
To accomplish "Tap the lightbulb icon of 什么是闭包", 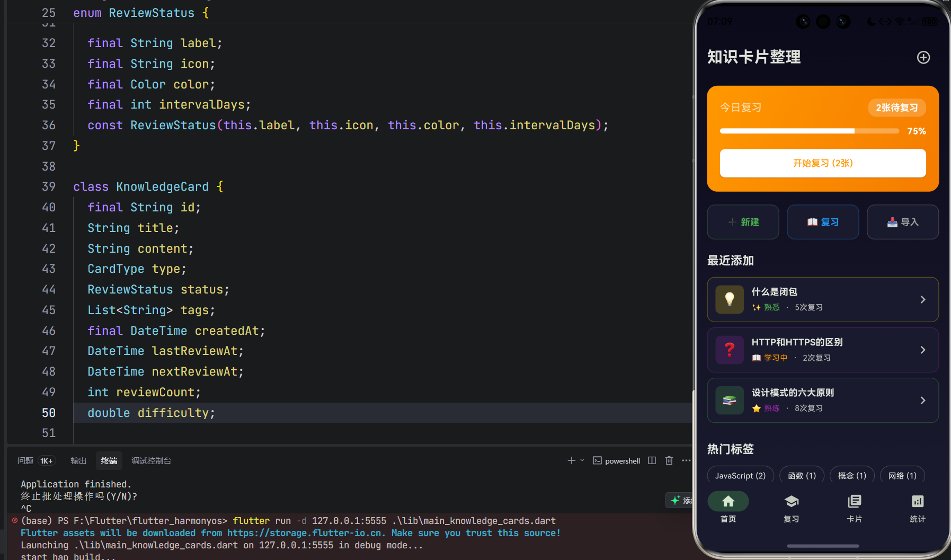I will tap(730, 299).
